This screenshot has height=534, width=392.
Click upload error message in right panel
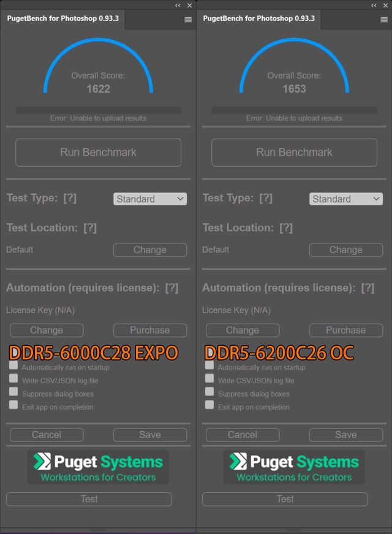coord(295,118)
